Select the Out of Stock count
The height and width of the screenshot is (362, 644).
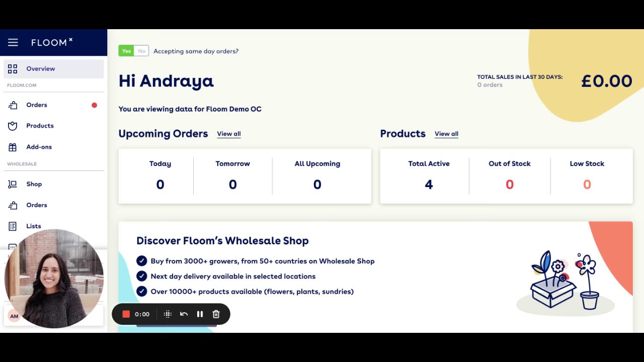pyautogui.click(x=510, y=185)
